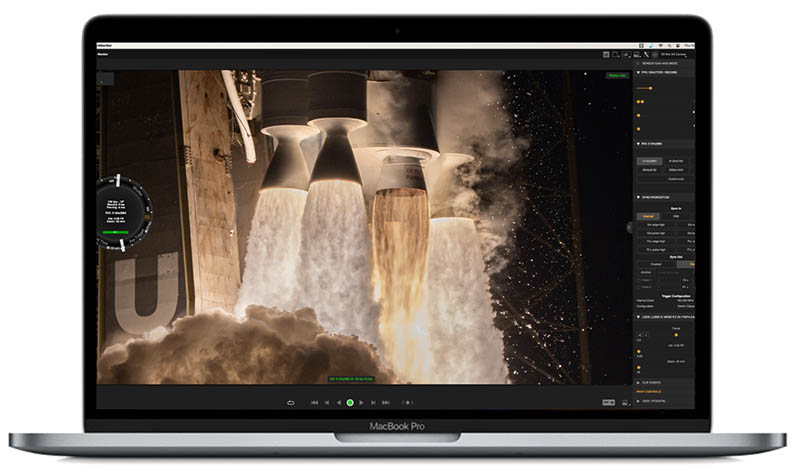
Task: Click the icon right of the wrench
Action: click(655, 55)
